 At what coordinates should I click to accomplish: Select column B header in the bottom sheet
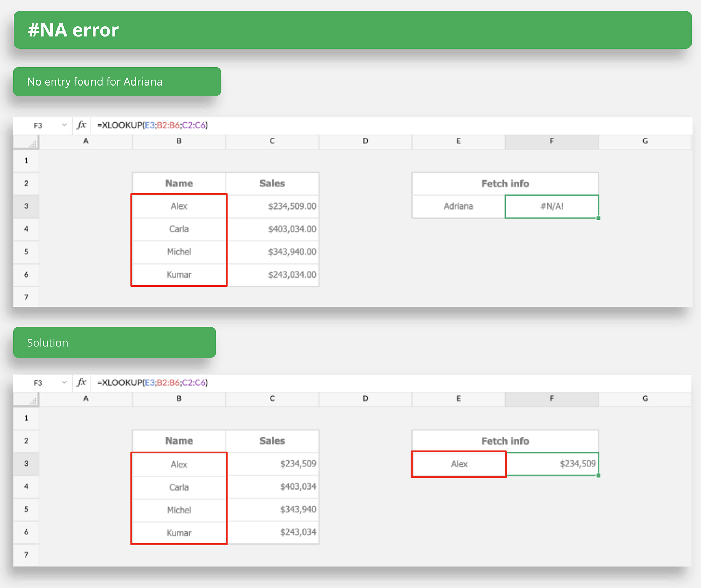coord(179,398)
